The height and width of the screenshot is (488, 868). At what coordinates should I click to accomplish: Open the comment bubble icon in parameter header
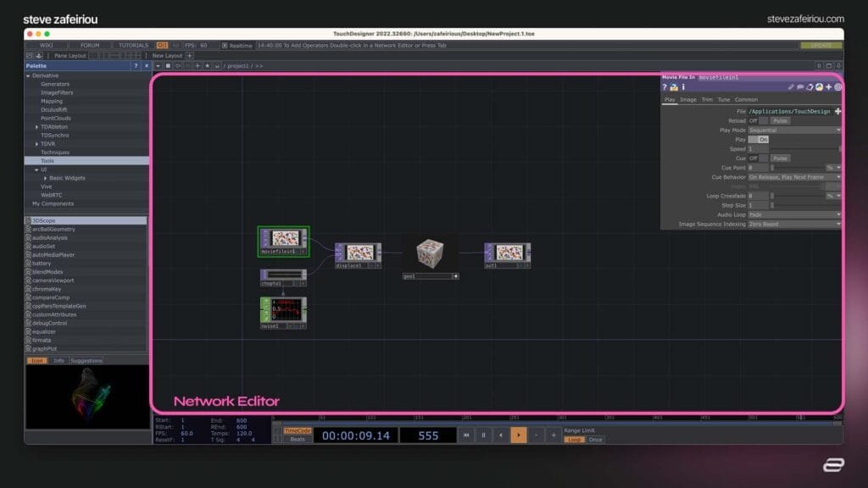coord(800,87)
